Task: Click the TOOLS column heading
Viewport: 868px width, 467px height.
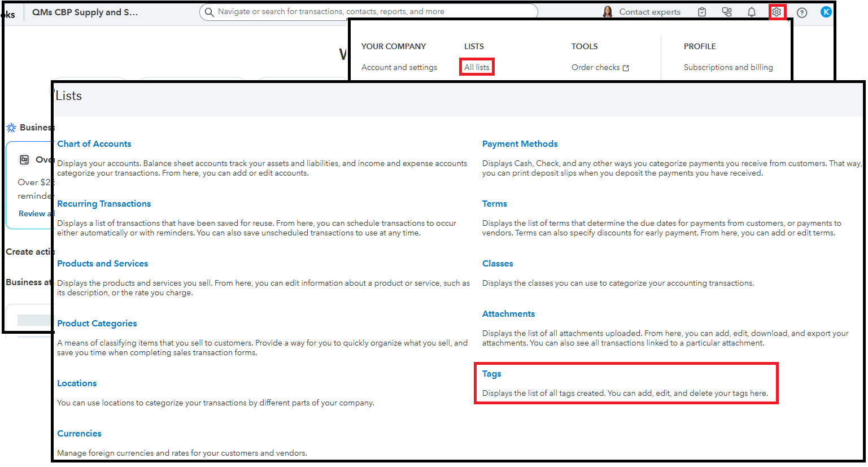Action: (585, 46)
